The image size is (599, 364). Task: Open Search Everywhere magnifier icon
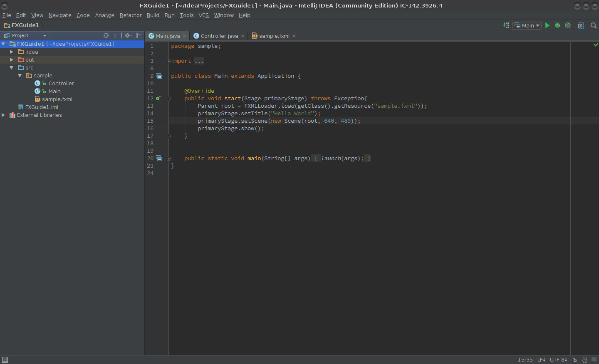tap(594, 25)
